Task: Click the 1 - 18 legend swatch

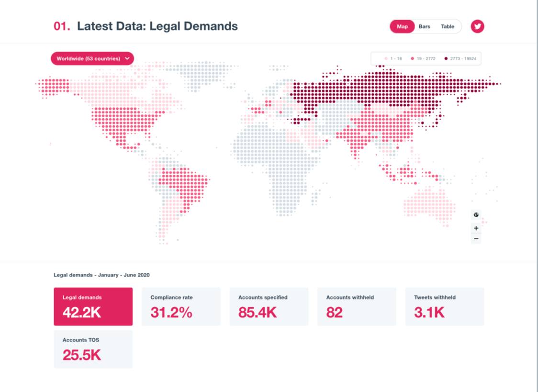Action: click(386, 58)
